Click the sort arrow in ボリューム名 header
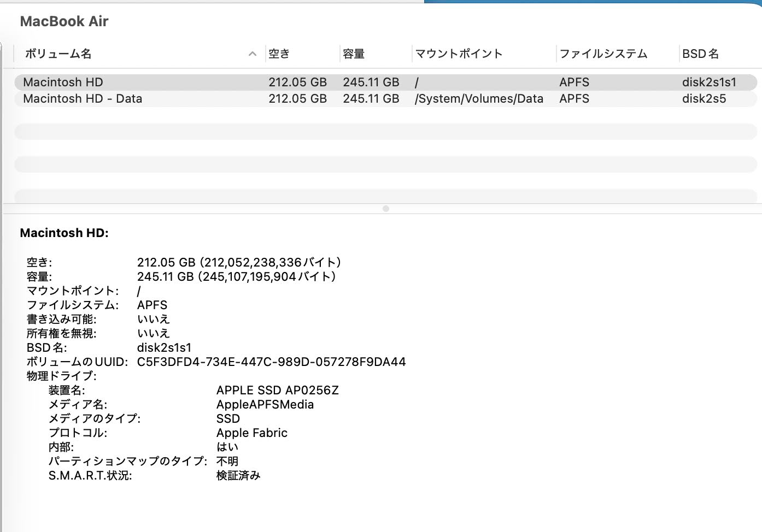Viewport: 762px width, 532px height. pos(252,54)
